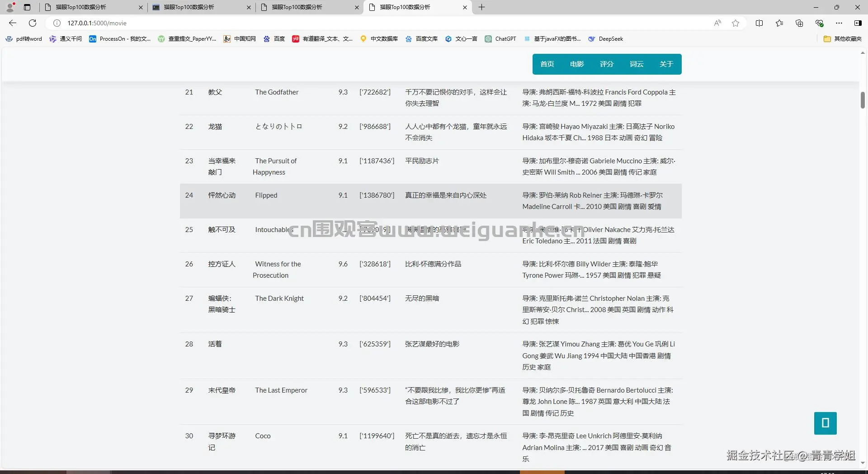This screenshot has width=868, height=474.
Task: Open browser essentials heart icon
Action: 819,23
